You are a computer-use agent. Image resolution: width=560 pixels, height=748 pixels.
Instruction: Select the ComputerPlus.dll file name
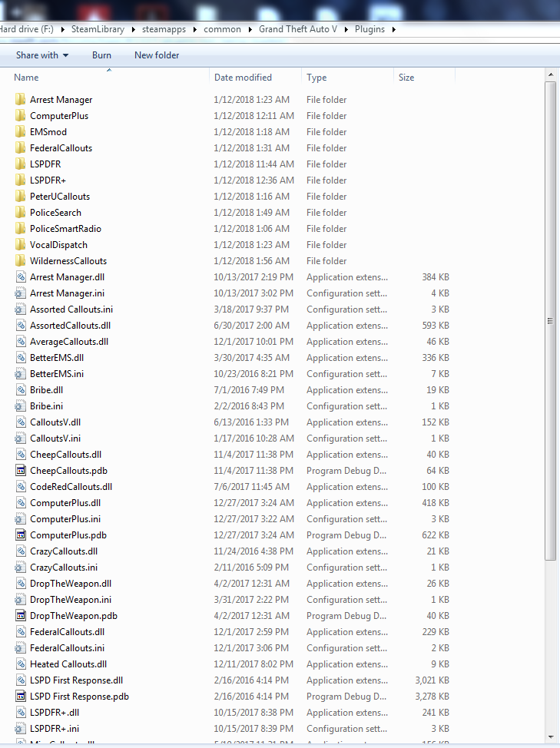[65, 503]
